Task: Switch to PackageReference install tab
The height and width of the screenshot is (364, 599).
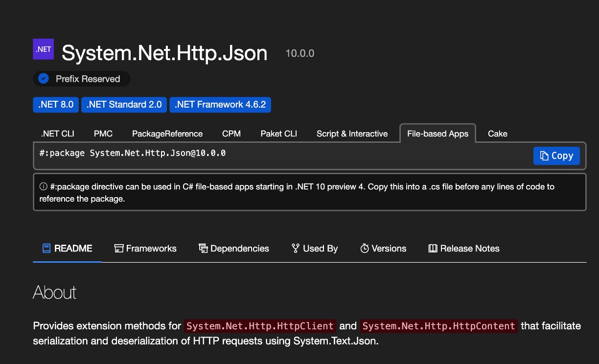Action: point(167,134)
